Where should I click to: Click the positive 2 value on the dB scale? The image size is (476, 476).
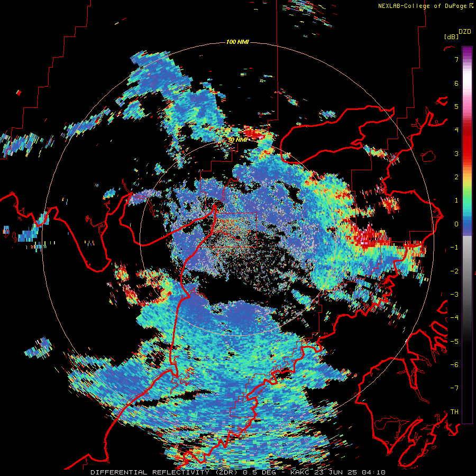(456, 177)
